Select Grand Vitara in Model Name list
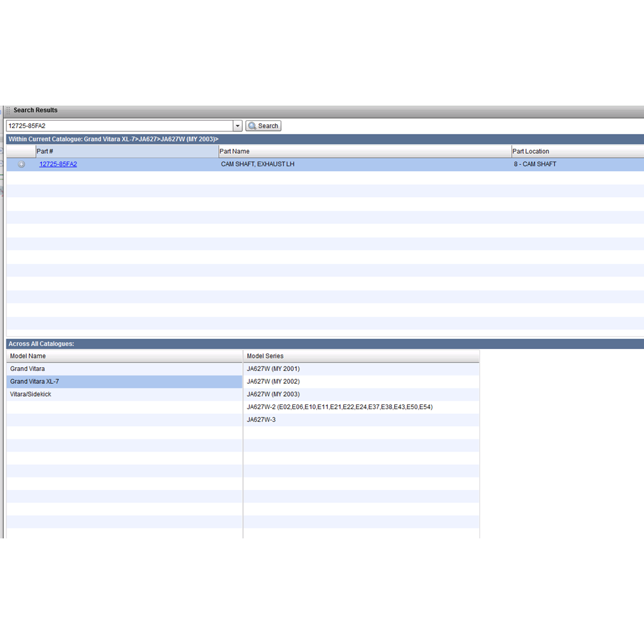644x644 pixels. [x=28, y=369]
